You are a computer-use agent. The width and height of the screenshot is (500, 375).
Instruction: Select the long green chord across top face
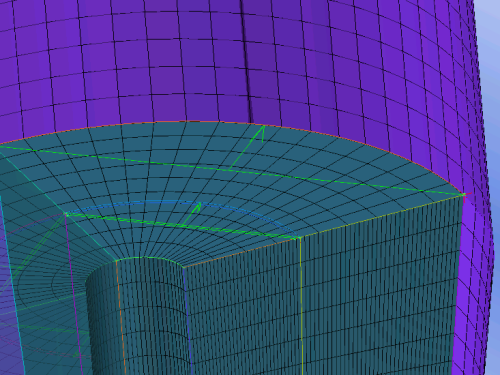(233, 171)
